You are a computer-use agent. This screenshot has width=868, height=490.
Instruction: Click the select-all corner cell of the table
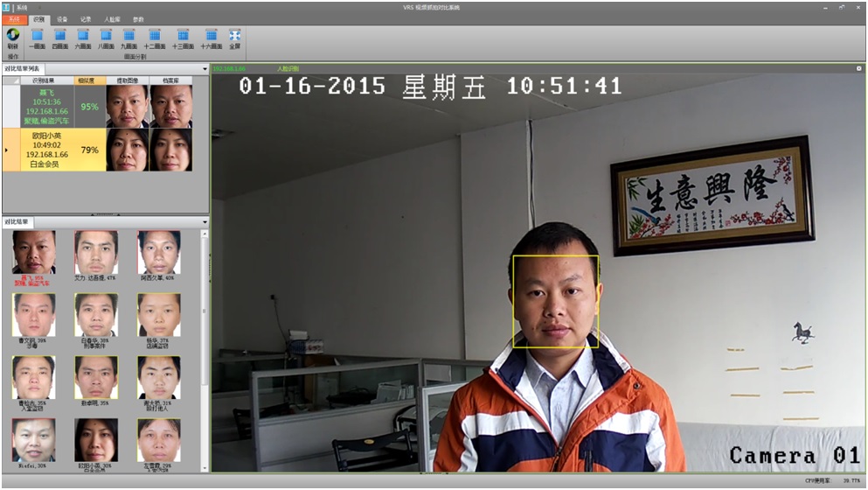point(11,80)
